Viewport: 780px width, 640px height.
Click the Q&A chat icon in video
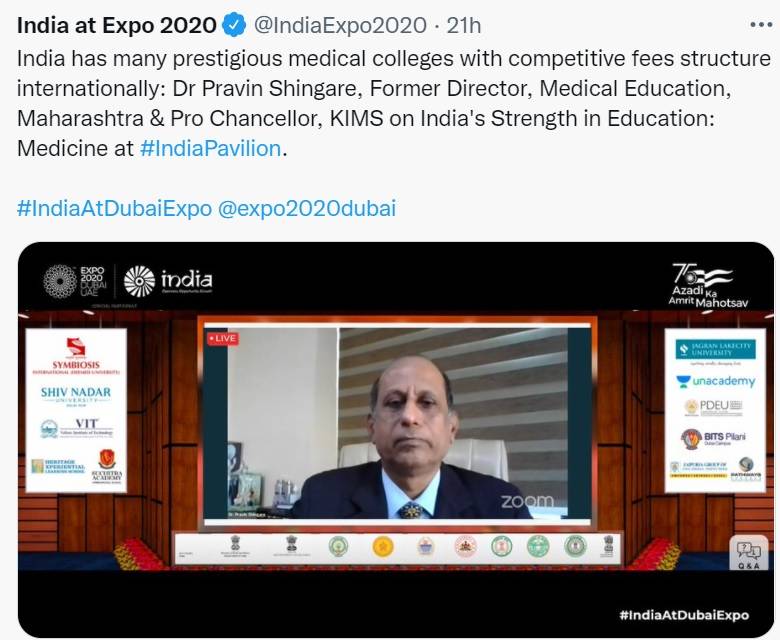749,554
